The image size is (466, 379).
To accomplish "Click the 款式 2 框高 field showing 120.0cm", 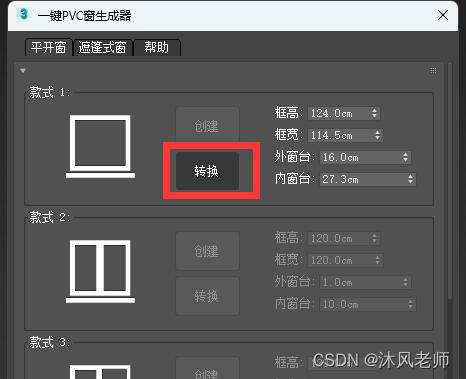I will [344, 238].
